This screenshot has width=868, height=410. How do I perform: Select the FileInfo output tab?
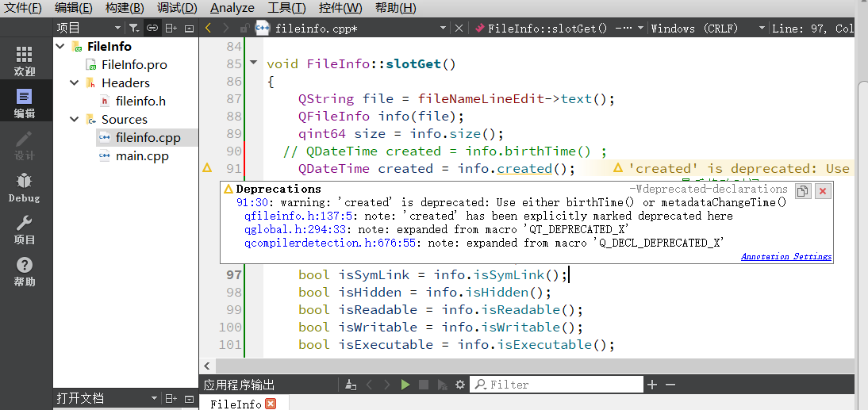[236, 404]
